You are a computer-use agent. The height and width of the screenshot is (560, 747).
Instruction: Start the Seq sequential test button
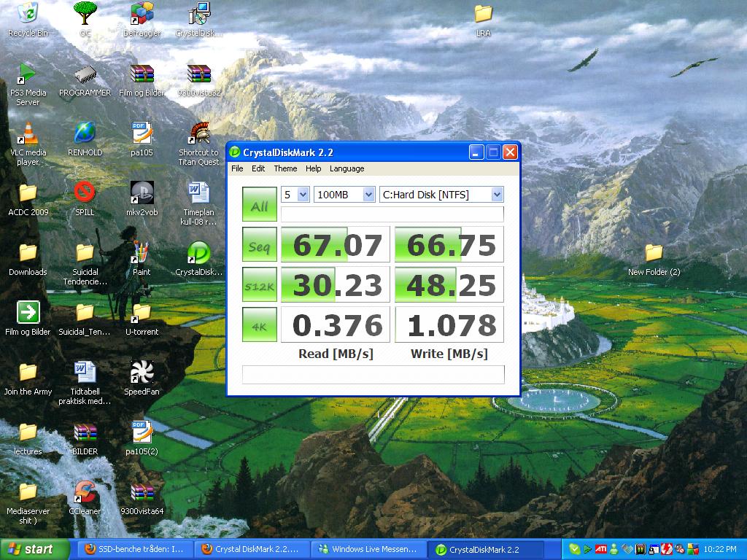pos(260,244)
